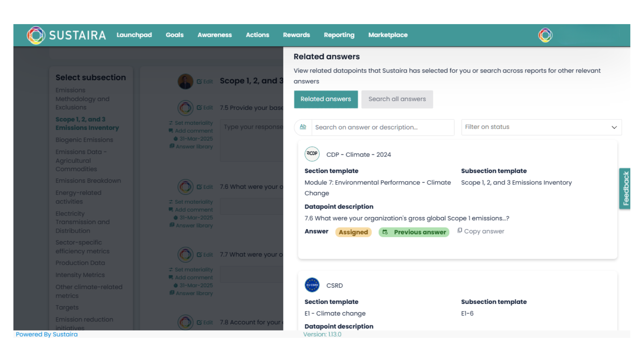Click Edit next to question 7.8
The width and height of the screenshot is (644, 362).
point(205,322)
